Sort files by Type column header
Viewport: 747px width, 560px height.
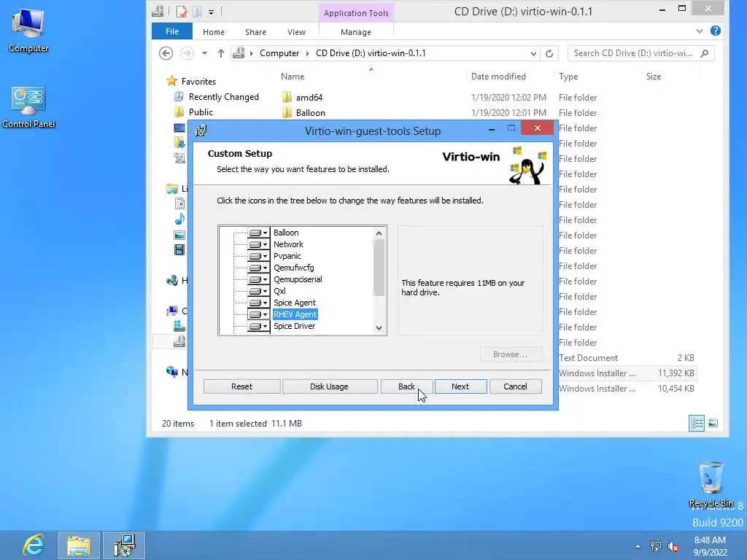568,76
